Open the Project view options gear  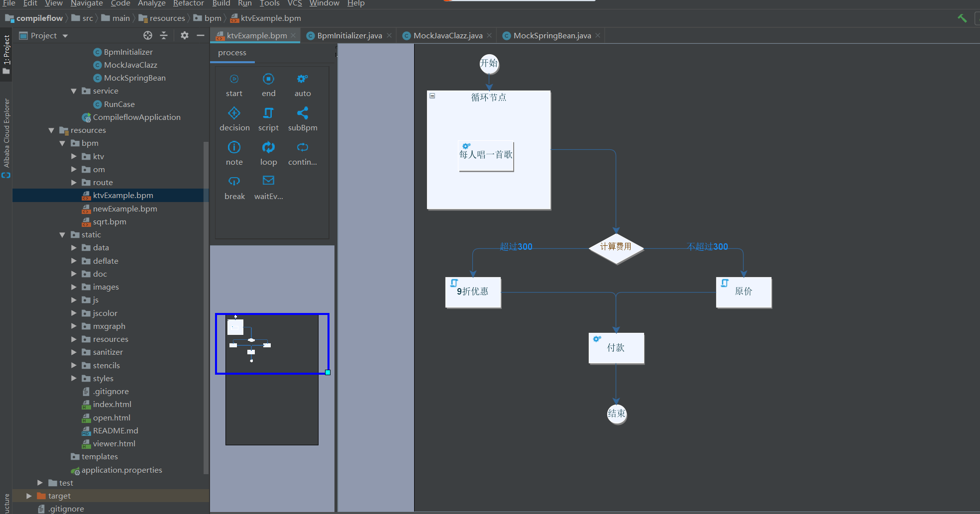point(184,35)
